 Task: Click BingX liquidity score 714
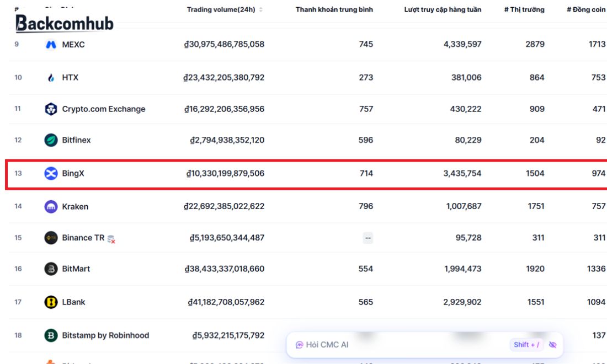coord(366,173)
